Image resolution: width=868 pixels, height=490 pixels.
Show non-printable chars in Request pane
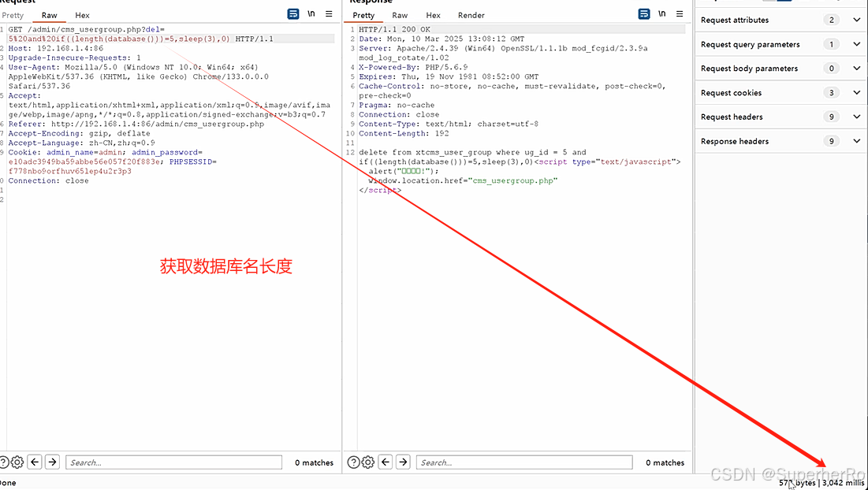pos(311,14)
